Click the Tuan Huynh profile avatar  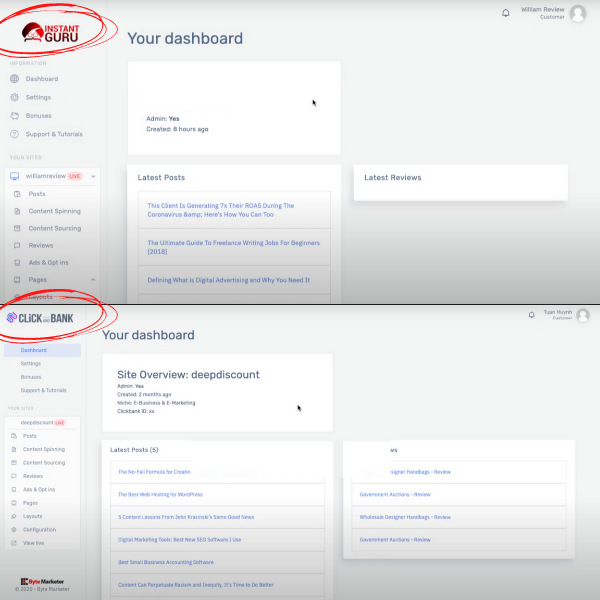coord(583,315)
